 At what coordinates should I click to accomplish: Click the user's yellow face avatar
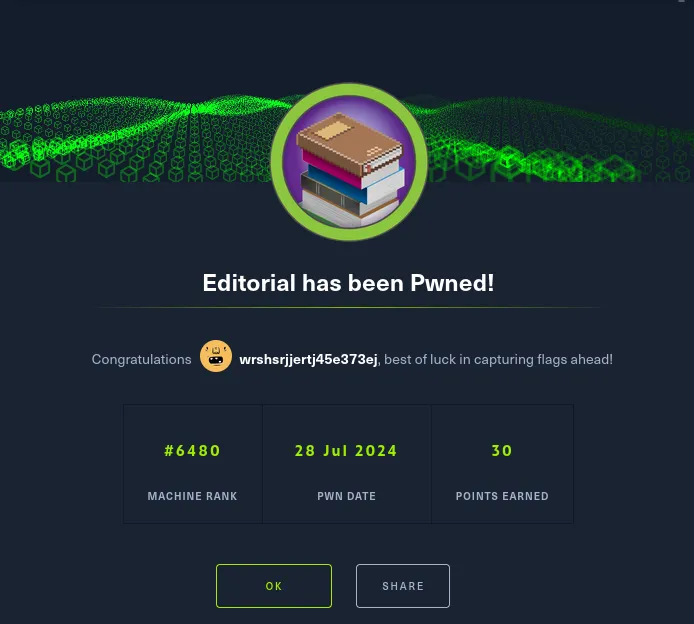point(216,356)
